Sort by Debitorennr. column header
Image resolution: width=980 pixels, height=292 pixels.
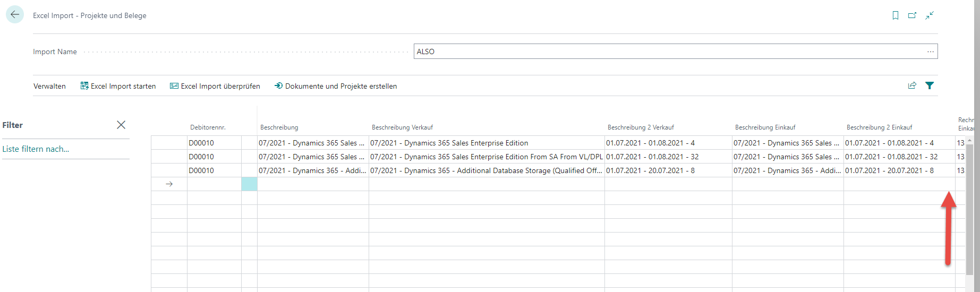[208, 127]
